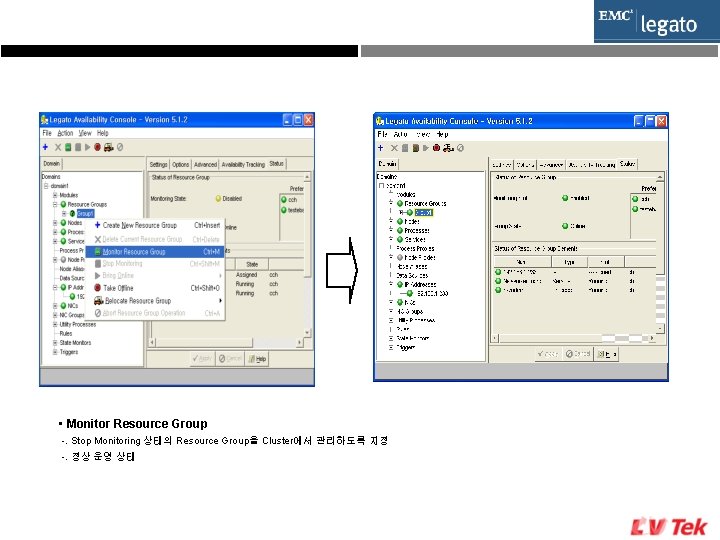Click the red Take Offline icon in context menu
The width and height of the screenshot is (720, 540).
click(97, 288)
